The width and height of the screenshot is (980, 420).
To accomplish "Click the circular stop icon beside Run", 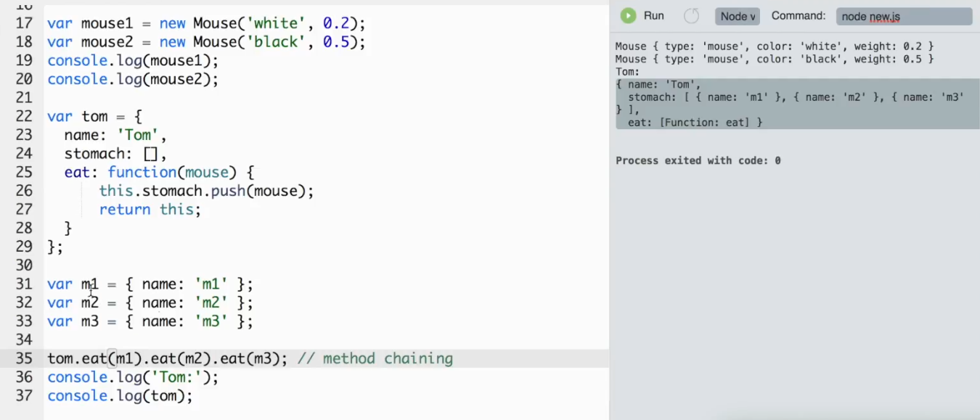I will pyautogui.click(x=692, y=16).
